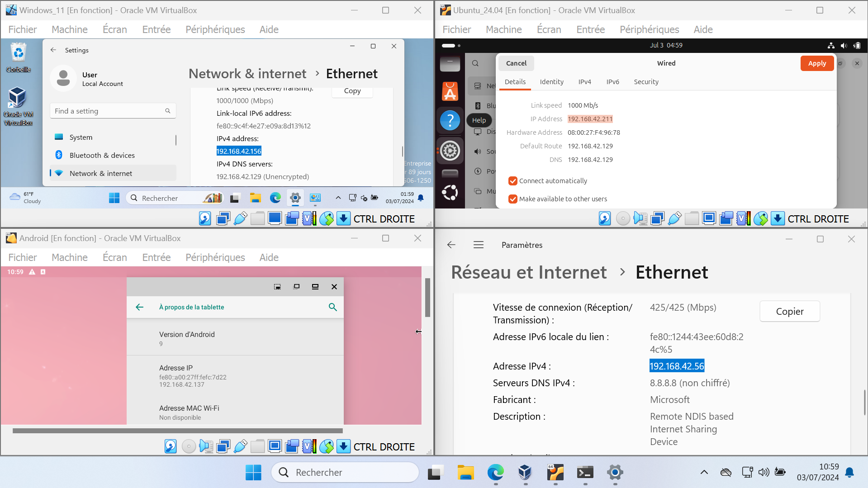This screenshot has width=868, height=488.
Task: Switch to Identity tab in Wired dialog
Action: tap(551, 82)
